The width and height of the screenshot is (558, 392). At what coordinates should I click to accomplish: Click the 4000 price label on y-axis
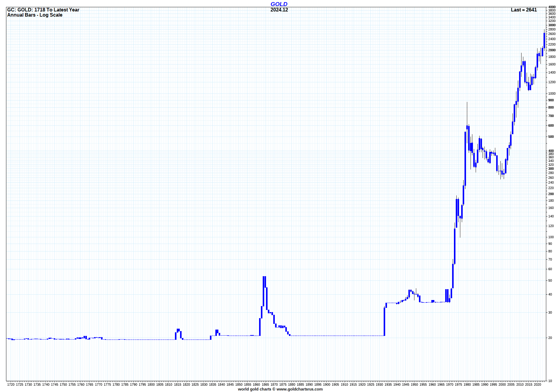(552, 7)
